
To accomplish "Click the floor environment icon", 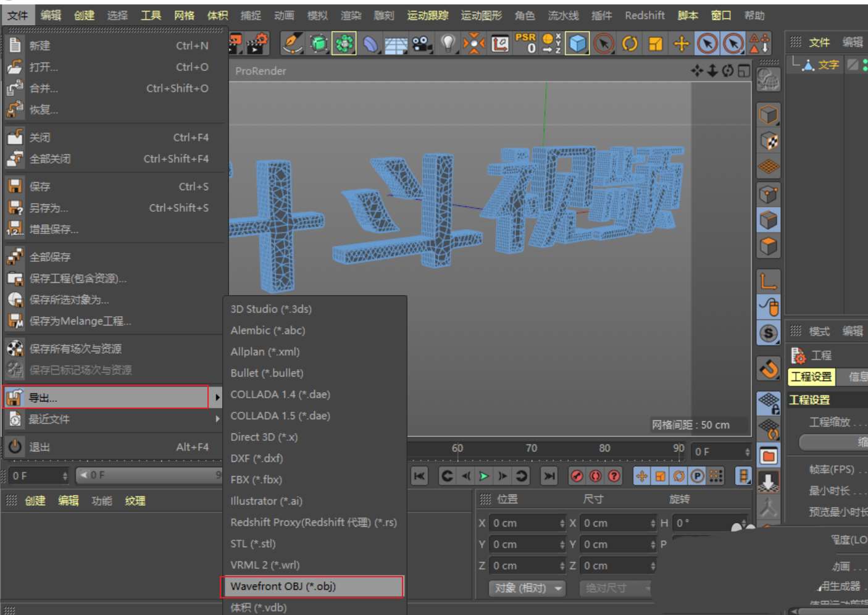I will point(396,43).
